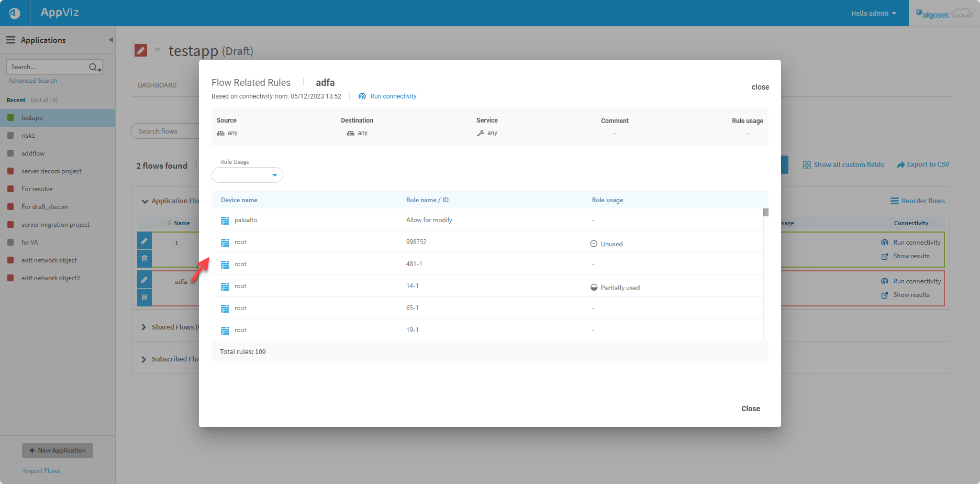The width and height of the screenshot is (980, 484).
Task: Expand the Shared Flows section
Action: pyautogui.click(x=144, y=327)
